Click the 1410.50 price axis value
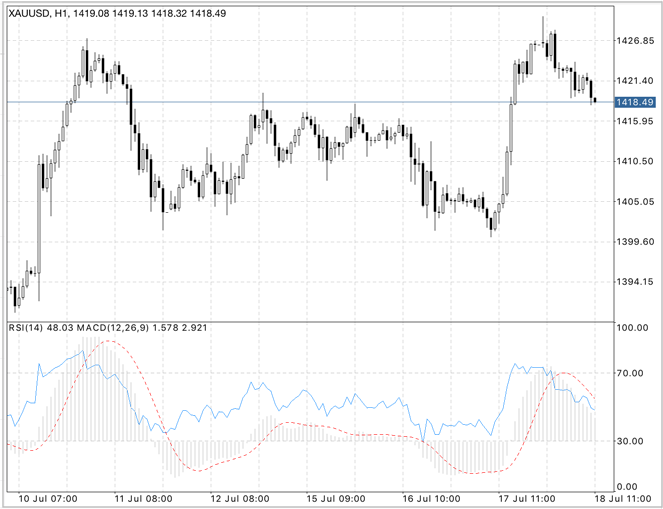This screenshot has height=509, width=663. (x=636, y=161)
